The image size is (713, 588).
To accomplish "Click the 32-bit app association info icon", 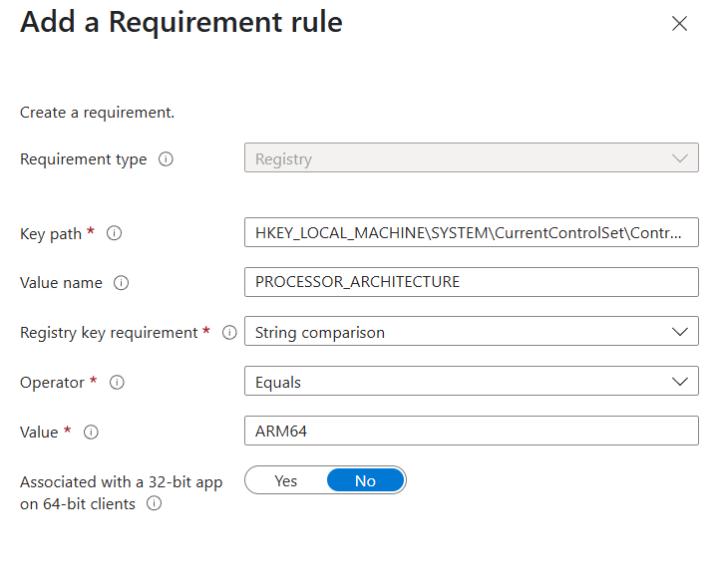I will (x=155, y=504).
